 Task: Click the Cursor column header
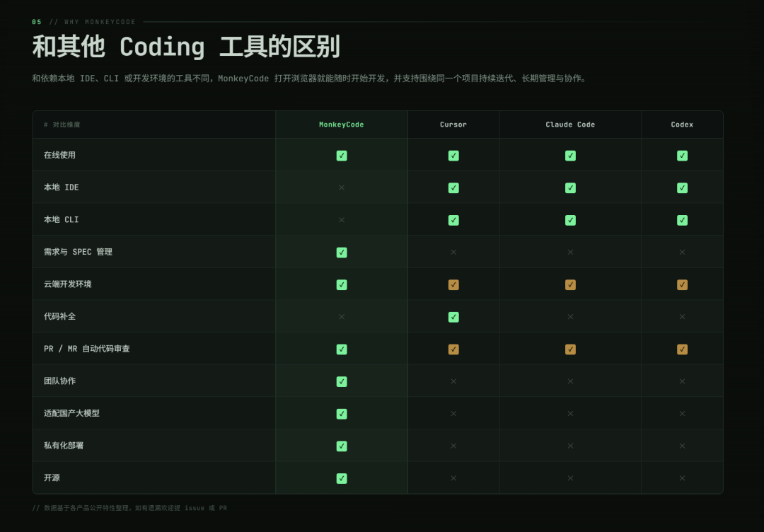tap(453, 125)
